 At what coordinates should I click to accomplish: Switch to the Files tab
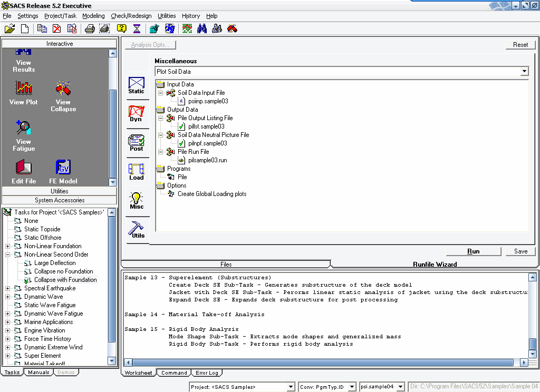coord(226,264)
